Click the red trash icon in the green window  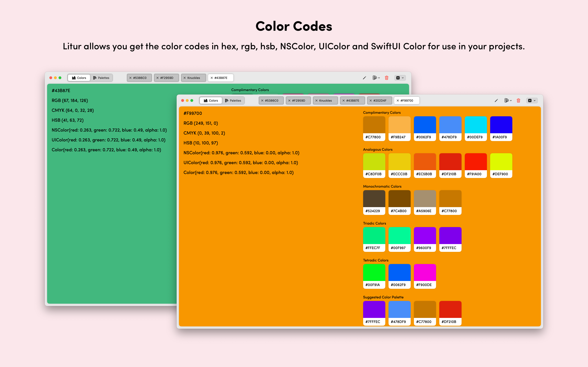[x=387, y=78]
